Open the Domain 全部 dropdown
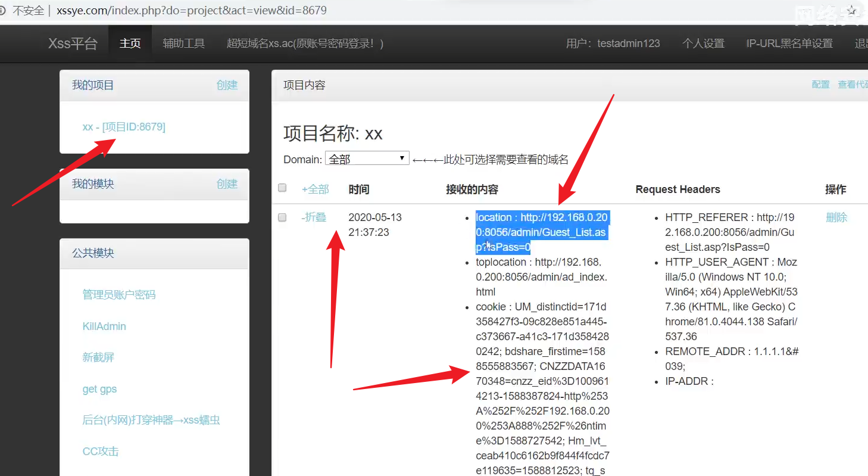 click(367, 159)
